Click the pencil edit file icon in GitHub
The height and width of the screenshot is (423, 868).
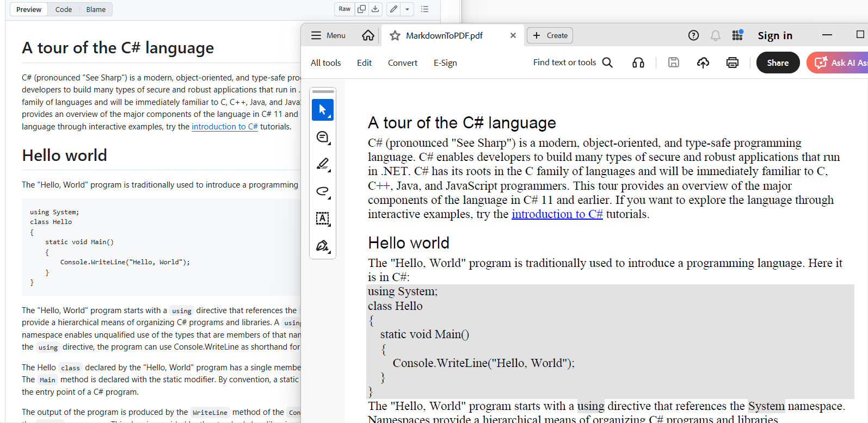pos(393,9)
